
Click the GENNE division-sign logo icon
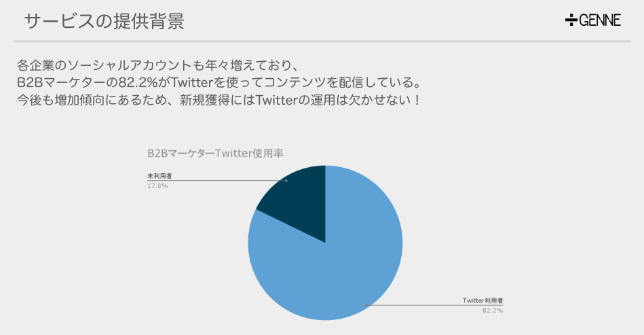(570, 20)
